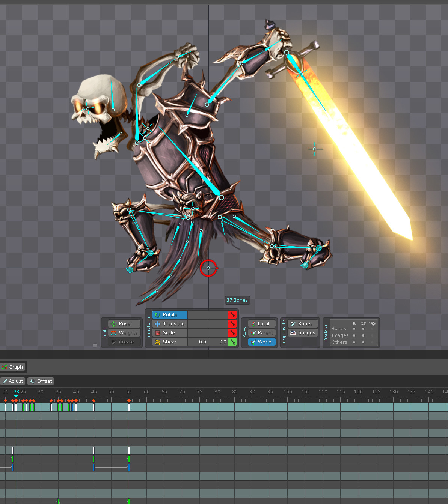
Task: Select the Scale tool
Action: click(x=169, y=332)
